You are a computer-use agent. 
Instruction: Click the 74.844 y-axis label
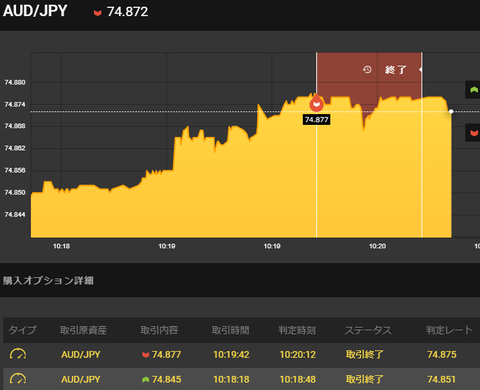click(x=15, y=215)
